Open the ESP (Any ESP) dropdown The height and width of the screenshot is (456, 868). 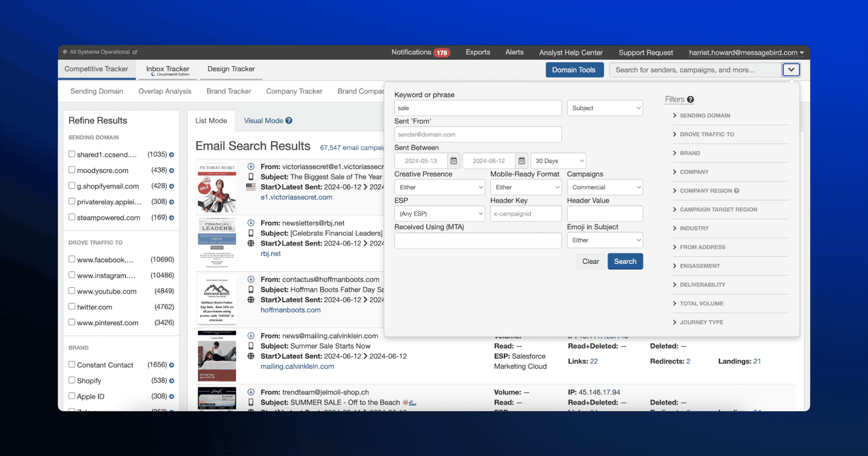[x=440, y=214]
